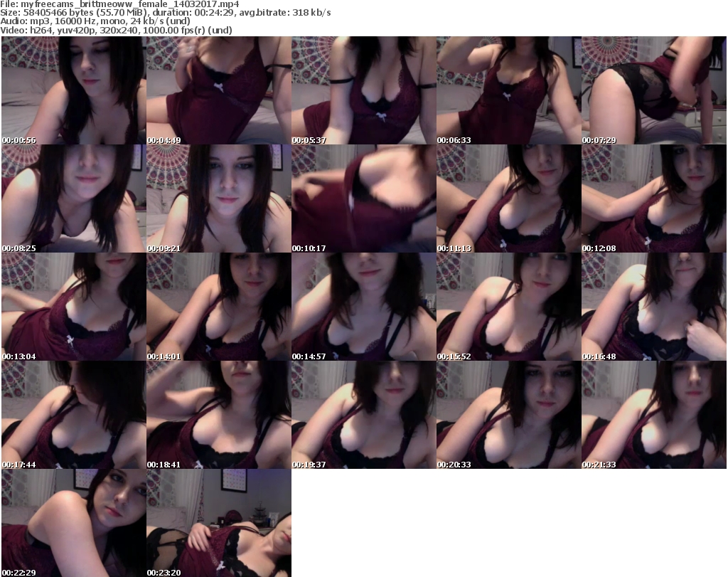Click the 'Audio: mp3, 16000 Hz' line
The width and height of the screenshot is (728, 577).
95,21
